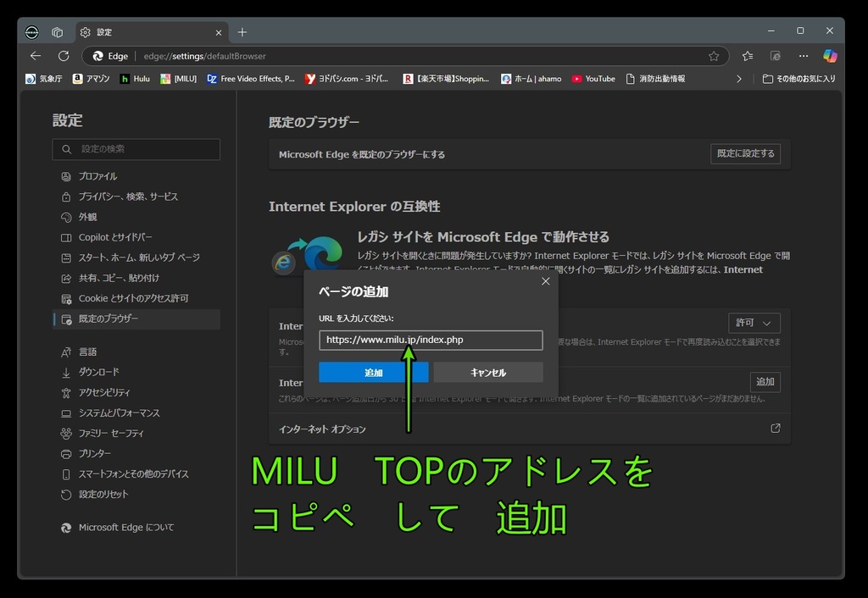Image resolution: width=868 pixels, height=598 pixels.
Task: Open the favorites list icon
Action: (748, 56)
